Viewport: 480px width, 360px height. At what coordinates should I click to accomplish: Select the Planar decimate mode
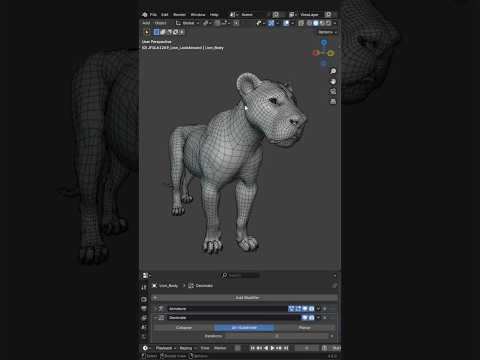point(304,328)
